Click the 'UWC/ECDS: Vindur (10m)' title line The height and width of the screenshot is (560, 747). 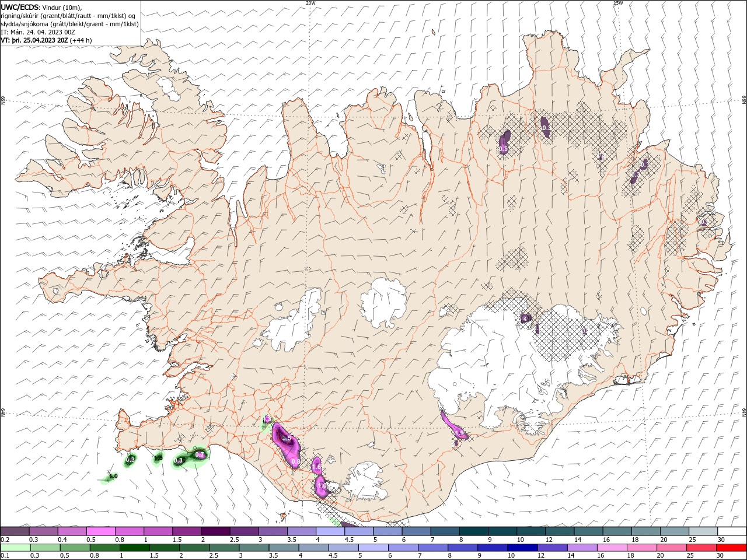[41, 6]
